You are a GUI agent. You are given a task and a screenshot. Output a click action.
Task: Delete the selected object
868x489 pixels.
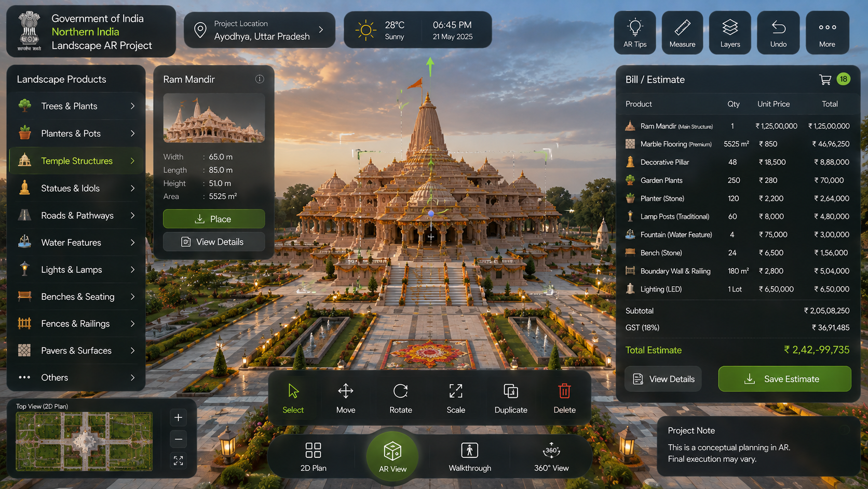point(564,398)
